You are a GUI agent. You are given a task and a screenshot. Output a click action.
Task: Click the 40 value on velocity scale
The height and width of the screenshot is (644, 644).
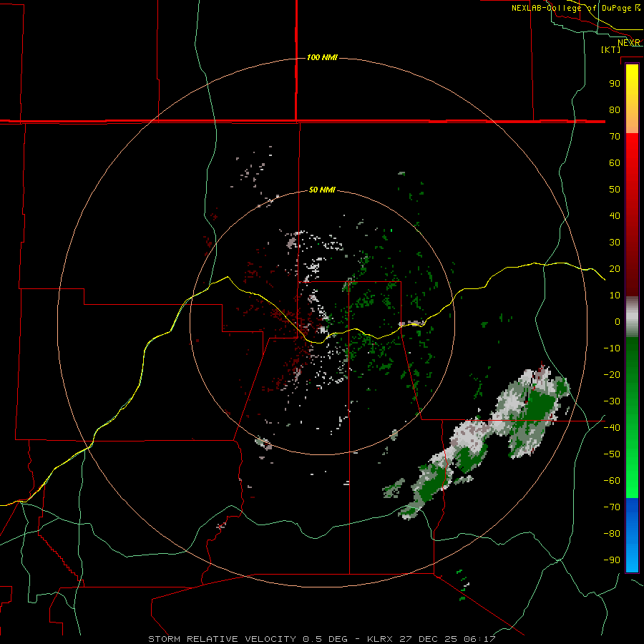[615, 216]
